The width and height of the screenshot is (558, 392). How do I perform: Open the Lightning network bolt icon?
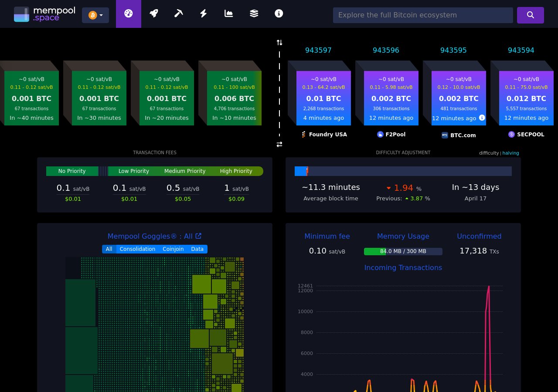coord(203,14)
